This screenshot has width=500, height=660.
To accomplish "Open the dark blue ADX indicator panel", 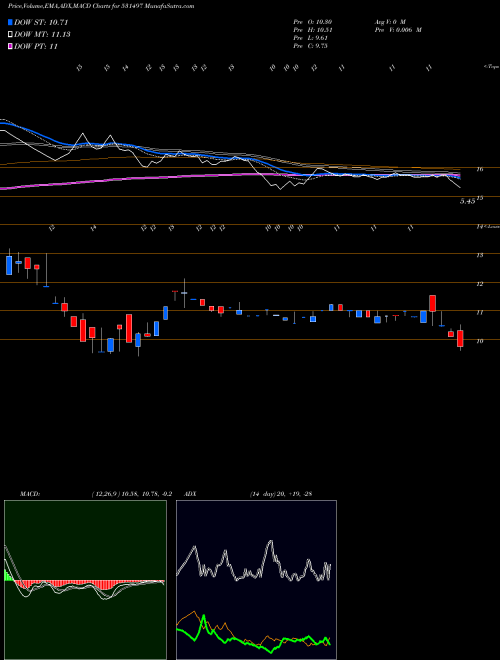I will point(256,580).
